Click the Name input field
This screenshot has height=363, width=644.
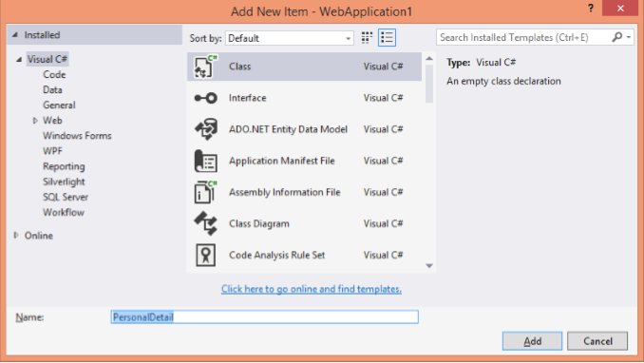click(x=264, y=317)
